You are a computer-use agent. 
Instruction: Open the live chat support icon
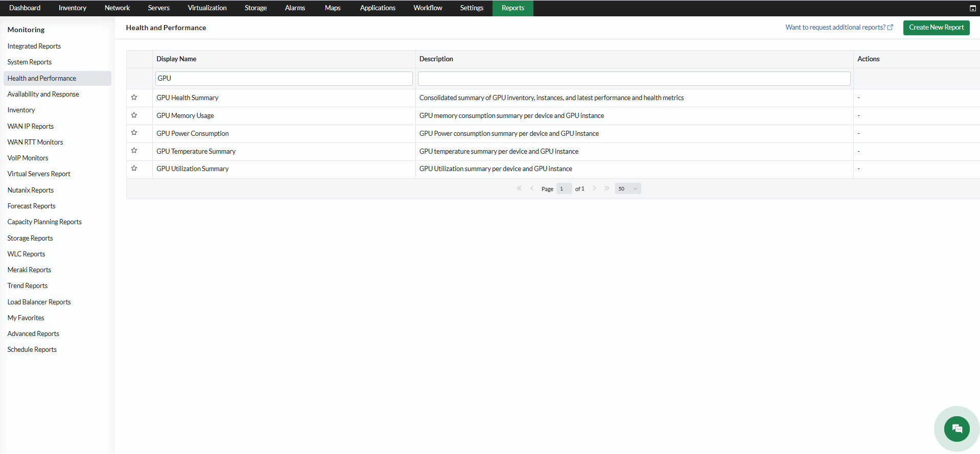[956, 428]
